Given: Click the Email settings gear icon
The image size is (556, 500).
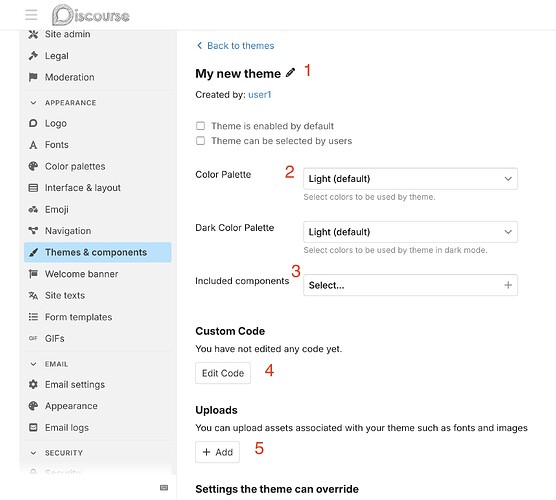Looking at the screenshot, I should [33, 384].
